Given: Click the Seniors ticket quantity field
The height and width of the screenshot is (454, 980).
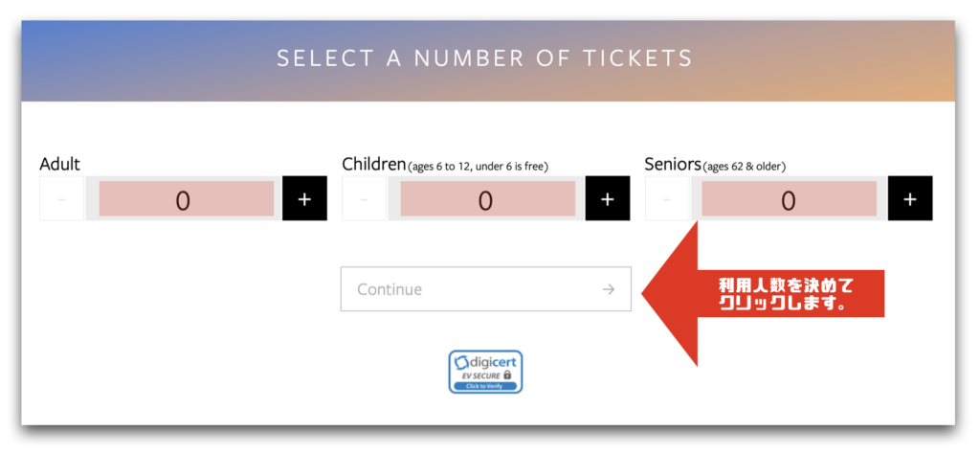Looking at the screenshot, I should pyautogui.click(x=790, y=199).
